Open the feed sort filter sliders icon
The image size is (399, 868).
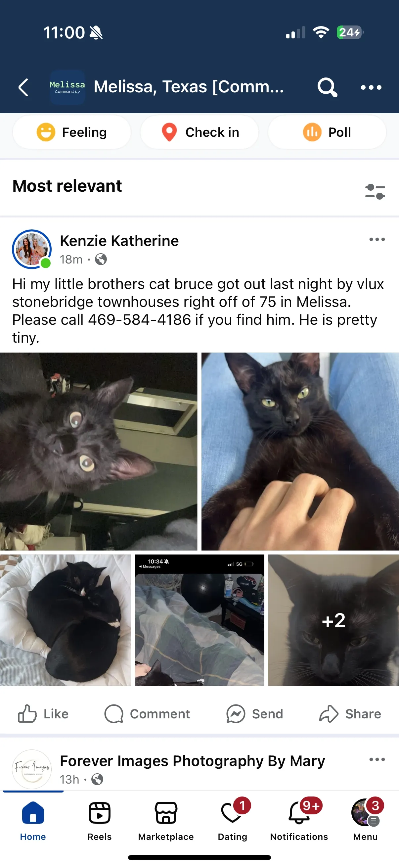[375, 191]
